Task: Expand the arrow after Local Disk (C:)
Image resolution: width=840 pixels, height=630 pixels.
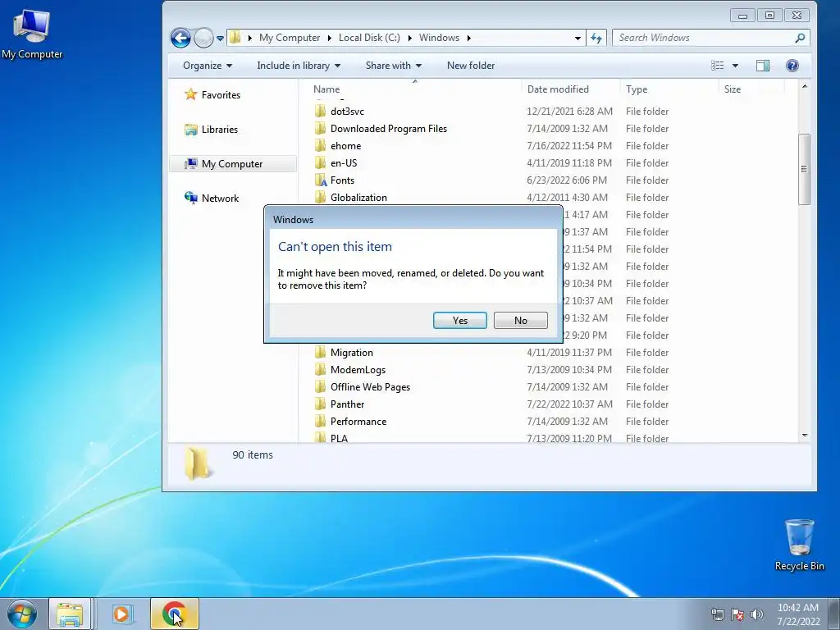Action: [x=410, y=38]
